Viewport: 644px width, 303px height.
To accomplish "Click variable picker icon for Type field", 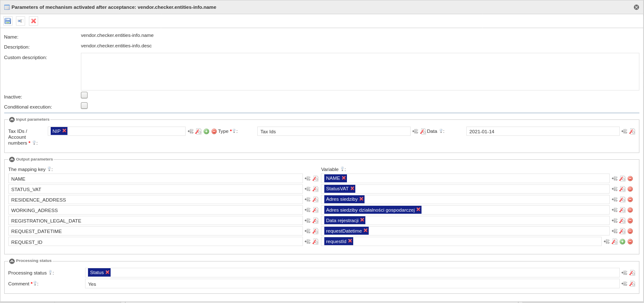I will pos(415,131).
